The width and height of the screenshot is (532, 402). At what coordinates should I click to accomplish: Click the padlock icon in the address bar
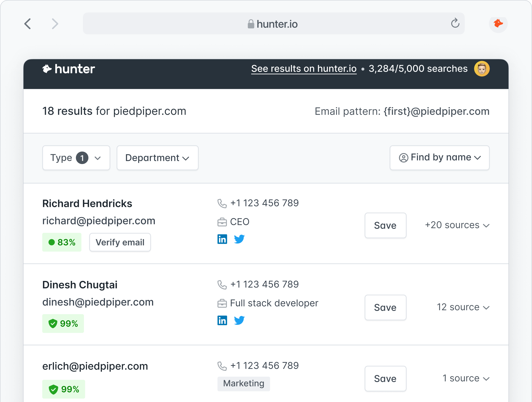pyautogui.click(x=251, y=24)
